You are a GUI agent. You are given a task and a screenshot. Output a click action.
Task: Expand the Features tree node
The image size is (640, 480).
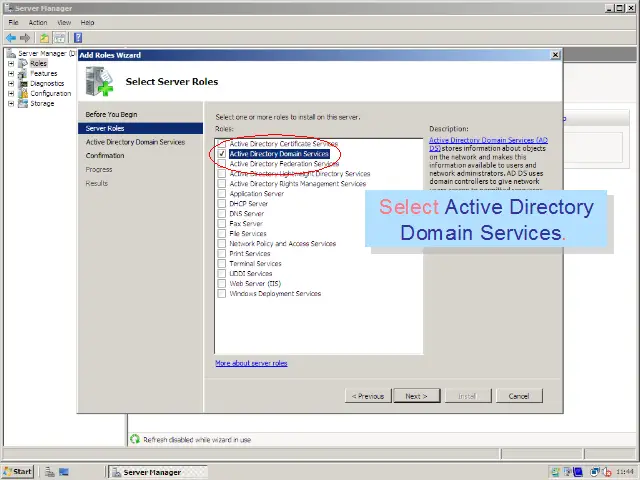coord(11,73)
